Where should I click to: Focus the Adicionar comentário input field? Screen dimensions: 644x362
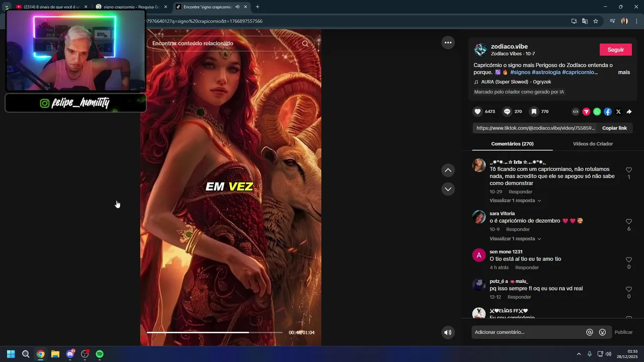coord(527,332)
